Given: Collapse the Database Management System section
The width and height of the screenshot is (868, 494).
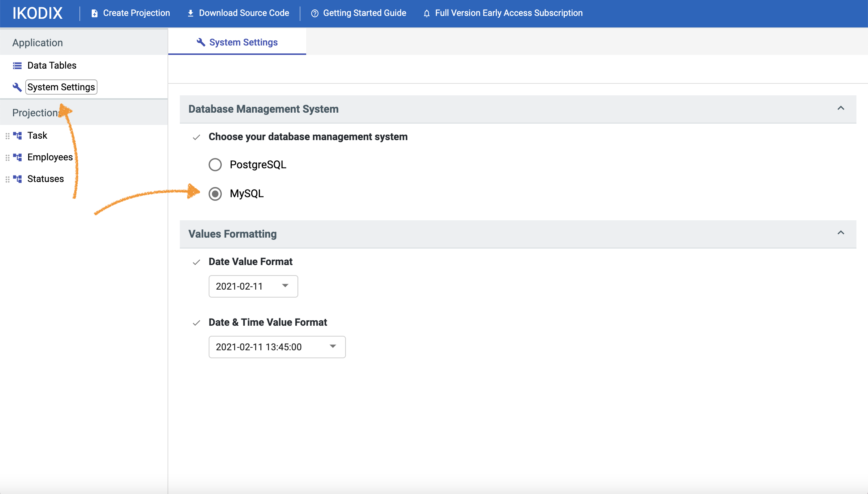Looking at the screenshot, I should pos(841,108).
